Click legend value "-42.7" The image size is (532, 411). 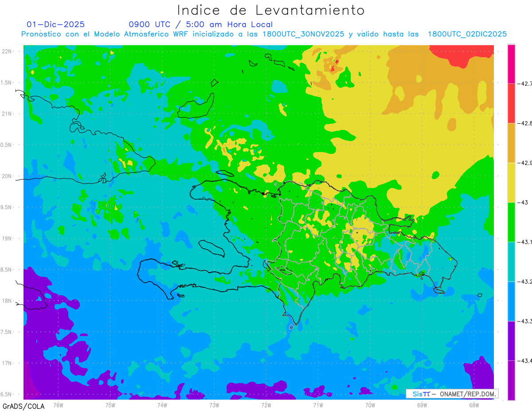pos(524,84)
